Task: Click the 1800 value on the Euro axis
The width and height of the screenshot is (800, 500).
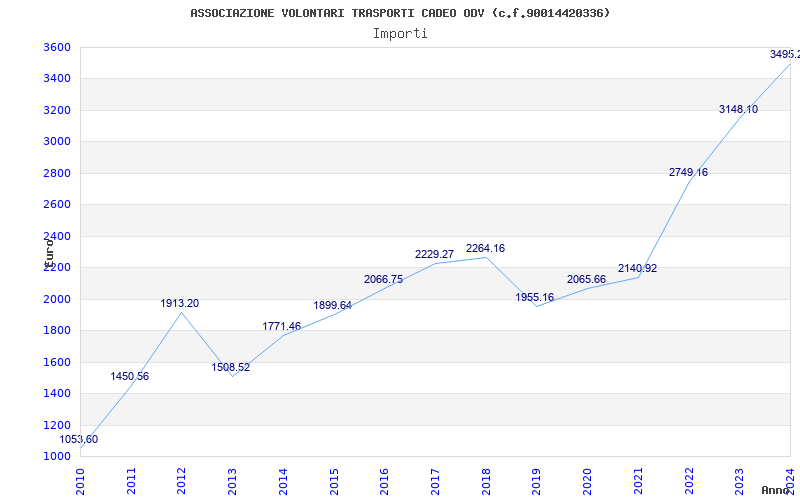Action: (x=55, y=331)
